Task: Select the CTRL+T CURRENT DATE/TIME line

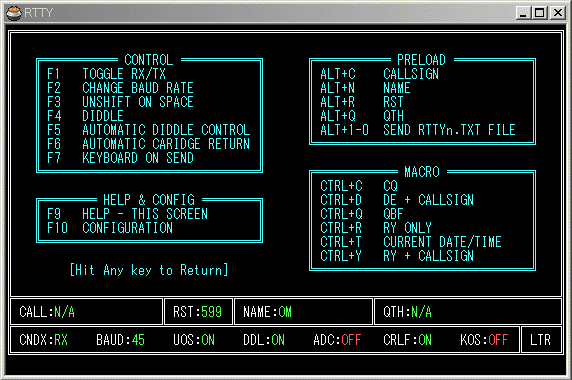Action: coord(411,242)
